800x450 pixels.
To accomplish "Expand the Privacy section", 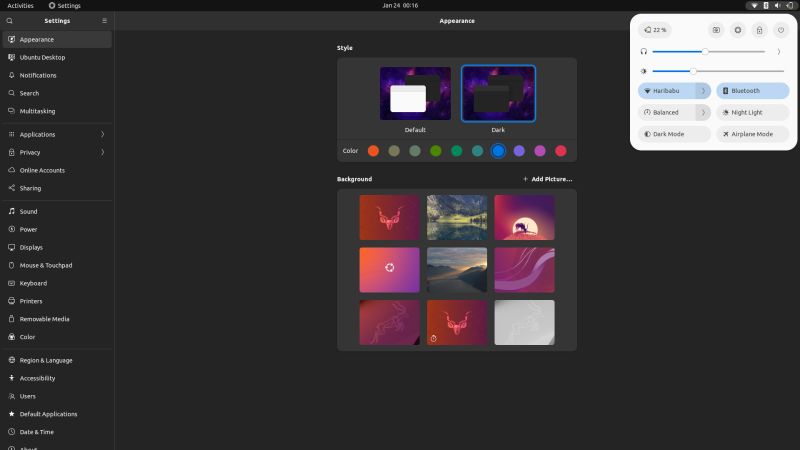I will [57, 152].
